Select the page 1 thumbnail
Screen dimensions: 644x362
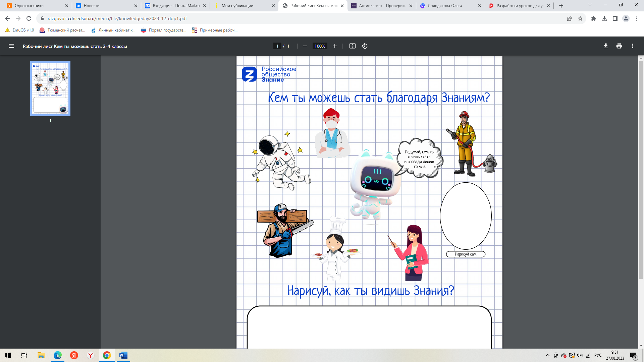point(50,89)
